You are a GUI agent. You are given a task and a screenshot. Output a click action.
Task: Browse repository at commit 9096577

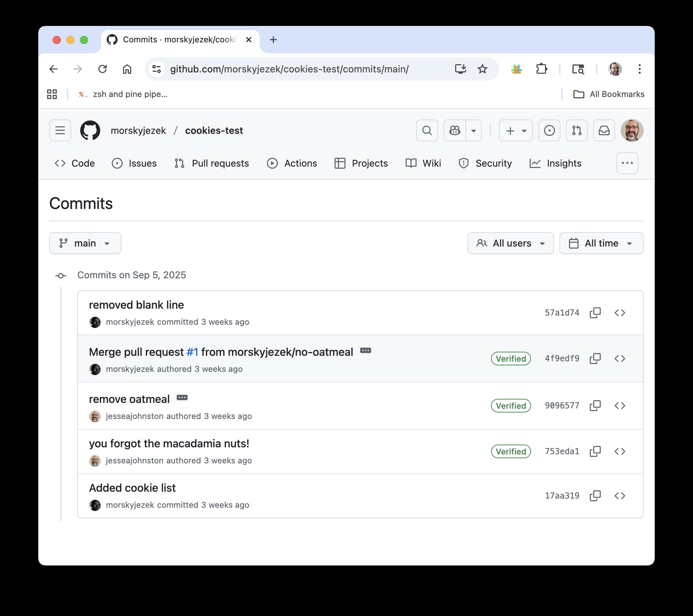[x=620, y=406]
